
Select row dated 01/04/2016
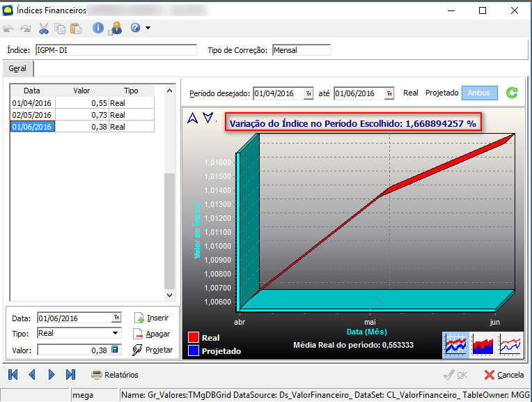tap(82, 103)
